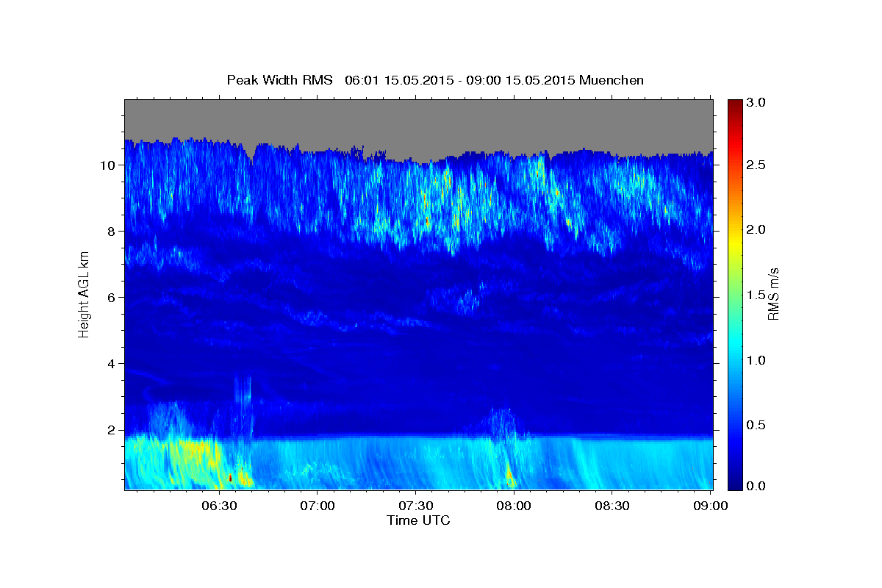Click the 08:00 time tick label
The image size is (882, 588).
pos(514,506)
